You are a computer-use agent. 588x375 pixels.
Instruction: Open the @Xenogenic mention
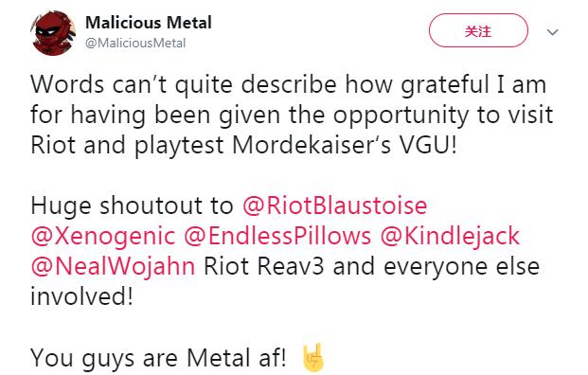pos(103,236)
